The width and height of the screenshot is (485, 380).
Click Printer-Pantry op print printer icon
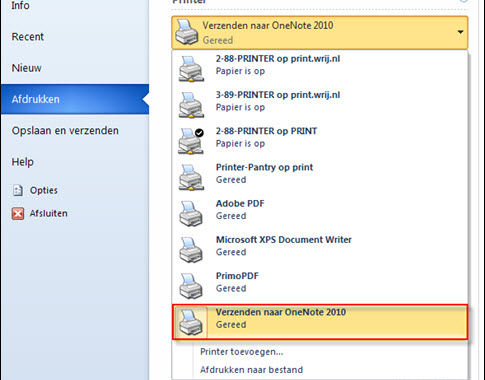(x=191, y=177)
